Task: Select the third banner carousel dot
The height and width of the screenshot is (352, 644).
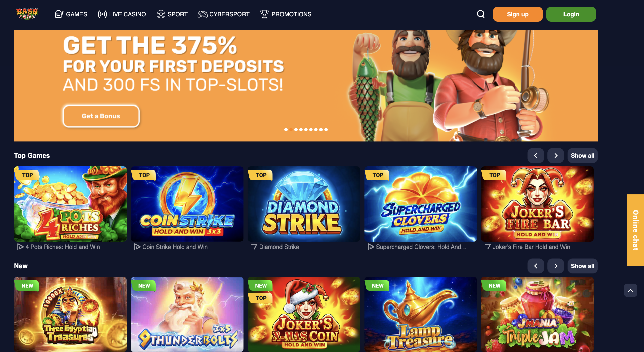Action: click(296, 130)
